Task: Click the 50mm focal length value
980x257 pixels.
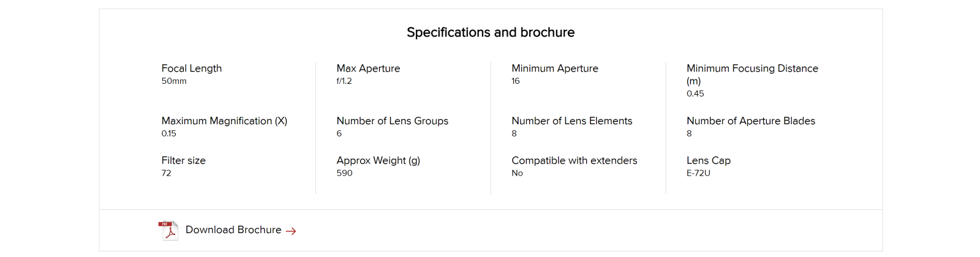Action: point(174,81)
